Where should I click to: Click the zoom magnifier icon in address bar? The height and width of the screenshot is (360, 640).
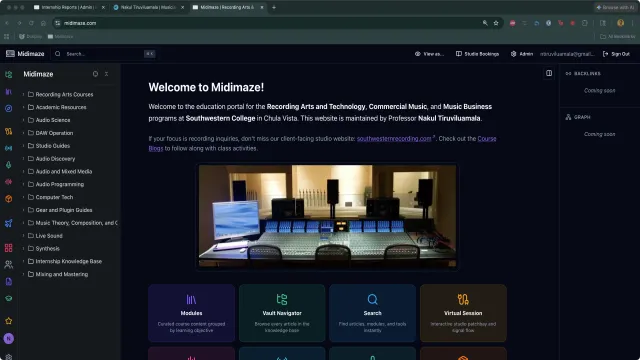485,23
